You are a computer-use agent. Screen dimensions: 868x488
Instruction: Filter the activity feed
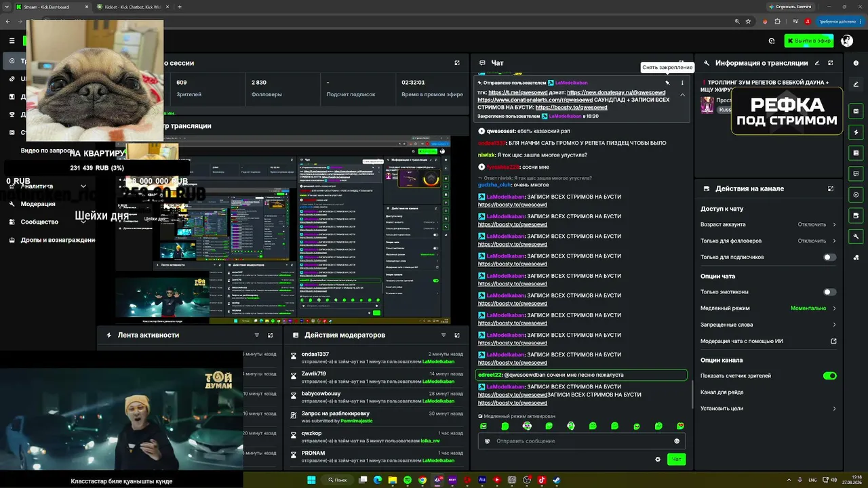point(256,335)
